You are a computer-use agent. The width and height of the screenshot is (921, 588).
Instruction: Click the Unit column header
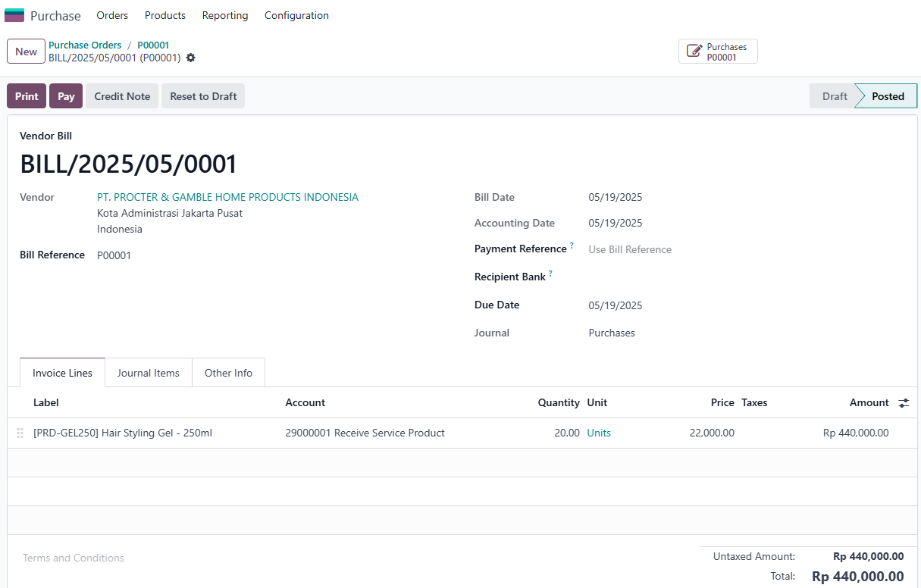(597, 402)
